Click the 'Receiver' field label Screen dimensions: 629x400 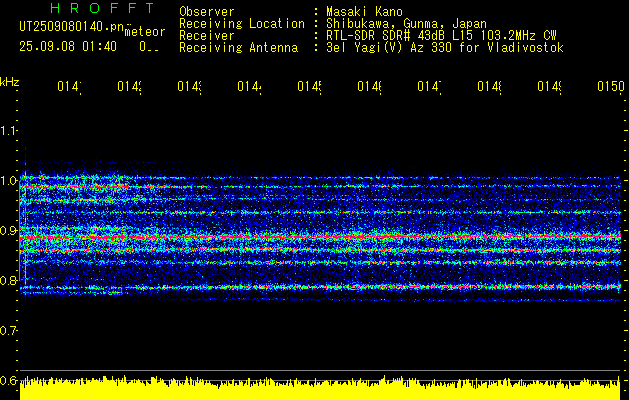(x=207, y=36)
